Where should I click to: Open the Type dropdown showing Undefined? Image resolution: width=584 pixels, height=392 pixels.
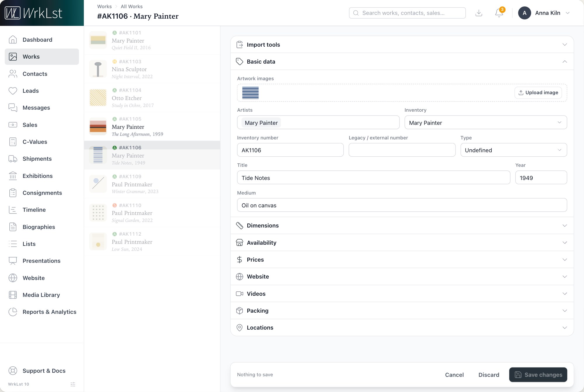pos(514,150)
